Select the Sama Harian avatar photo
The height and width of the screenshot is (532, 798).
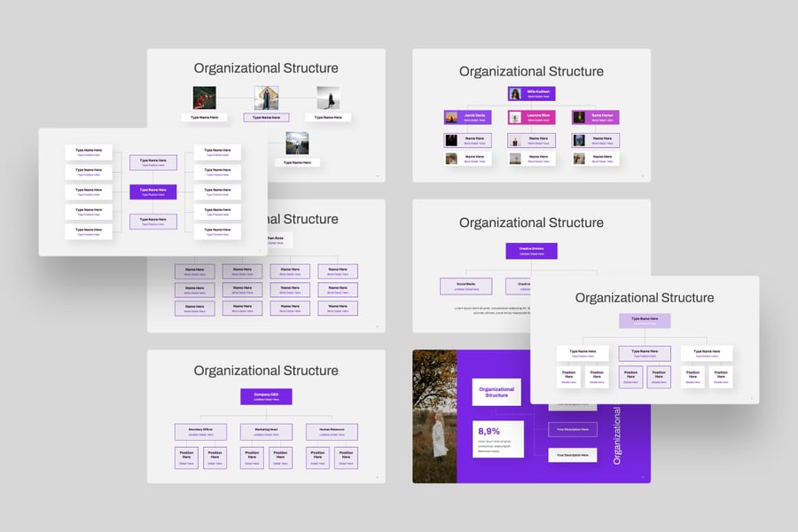579,117
